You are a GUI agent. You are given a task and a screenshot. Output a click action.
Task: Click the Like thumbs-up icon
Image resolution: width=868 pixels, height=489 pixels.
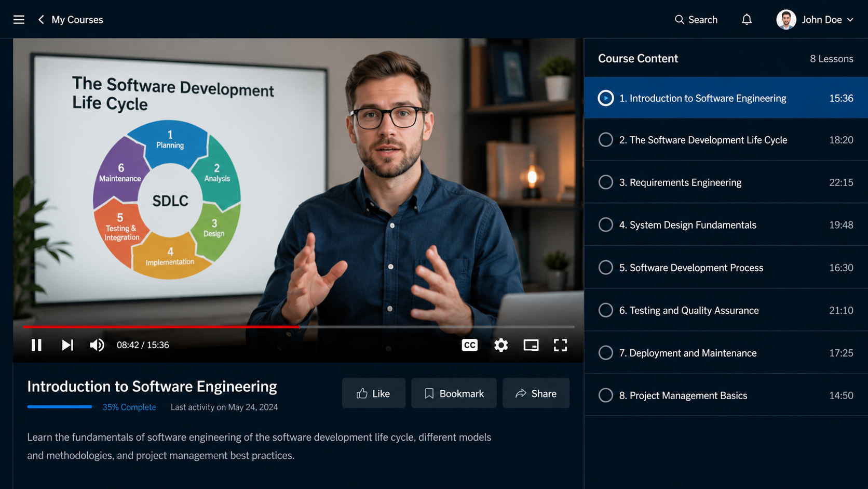[362, 393]
